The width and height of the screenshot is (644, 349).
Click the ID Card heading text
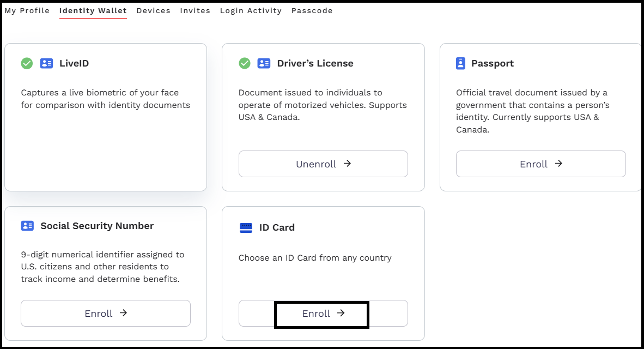277,227
